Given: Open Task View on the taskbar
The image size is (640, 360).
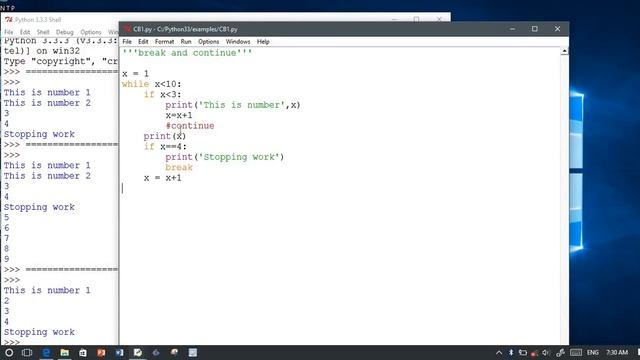Looking at the screenshot, I should click(x=27, y=352).
